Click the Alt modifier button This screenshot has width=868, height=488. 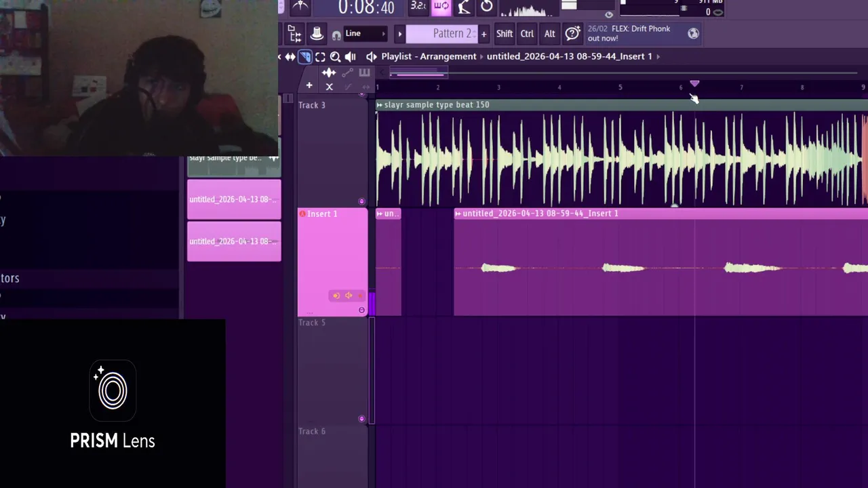[549, 34]
